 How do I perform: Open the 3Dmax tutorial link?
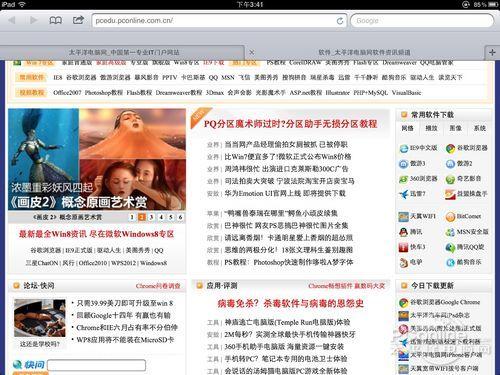tap(215, 93)
